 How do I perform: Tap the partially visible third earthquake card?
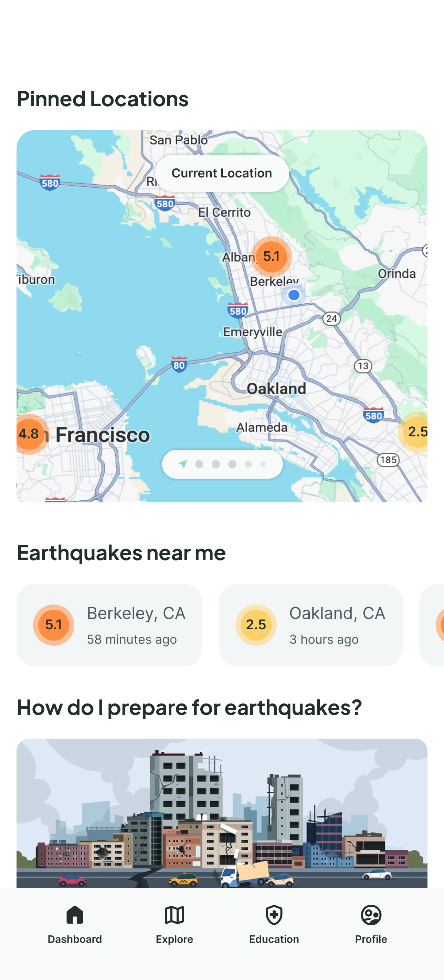coord(432,625)
